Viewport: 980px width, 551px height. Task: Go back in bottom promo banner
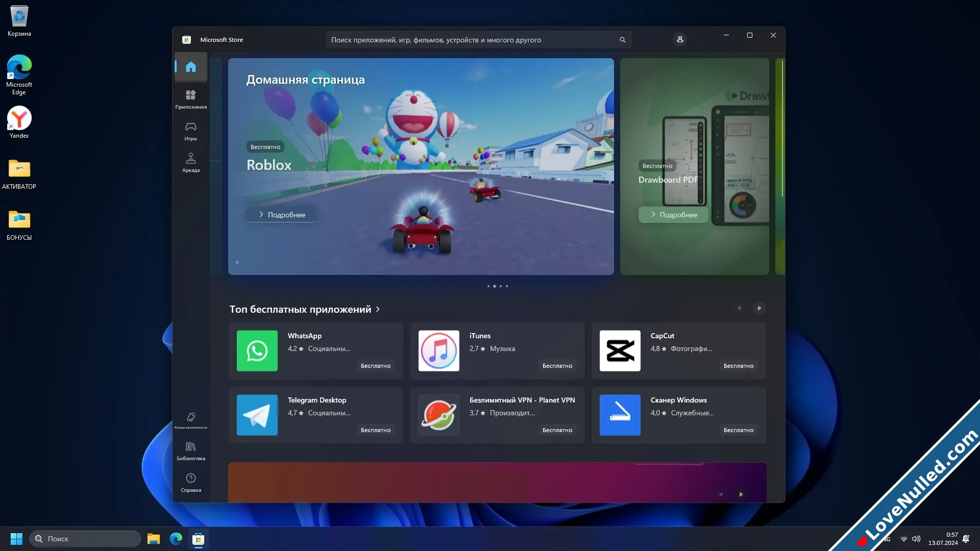[720, 494]
